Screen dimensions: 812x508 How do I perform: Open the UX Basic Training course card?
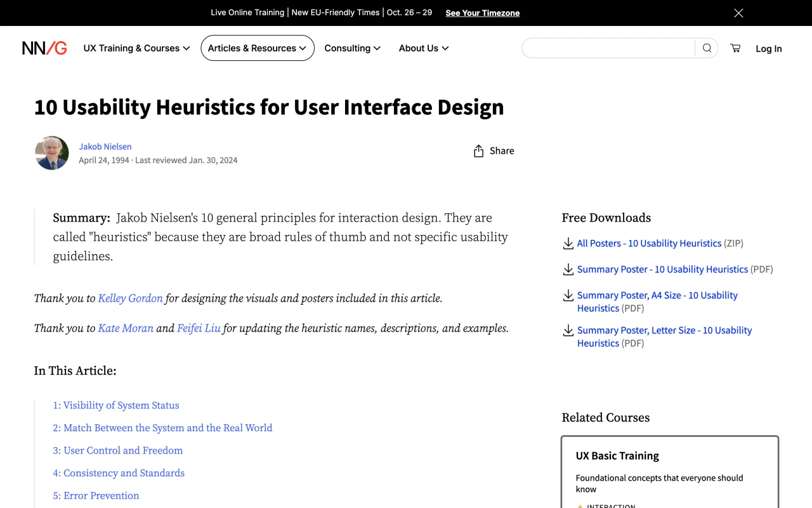[670, 472]
